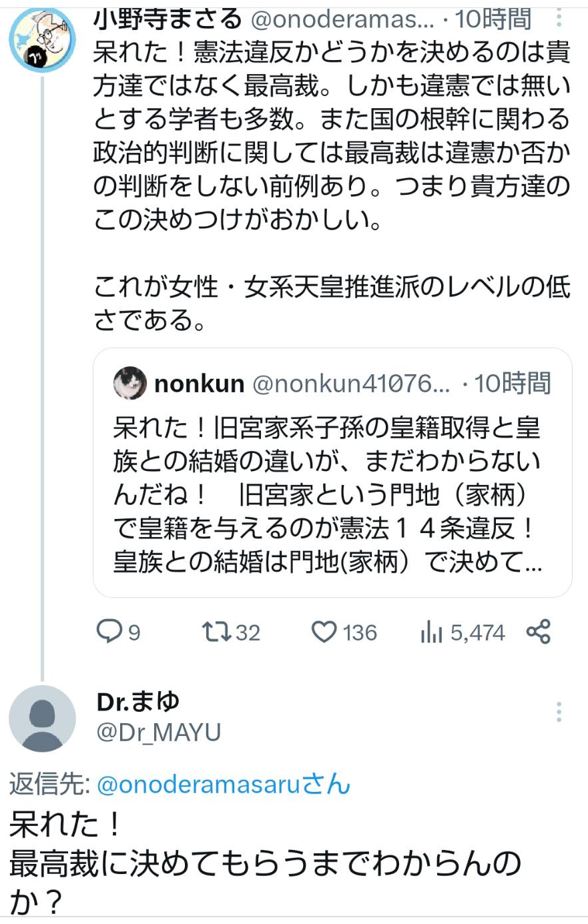The width and height of the screenshot is (588, 924).
Task: Open the @Dr_MAYU handle
Action: pos(159,733)
